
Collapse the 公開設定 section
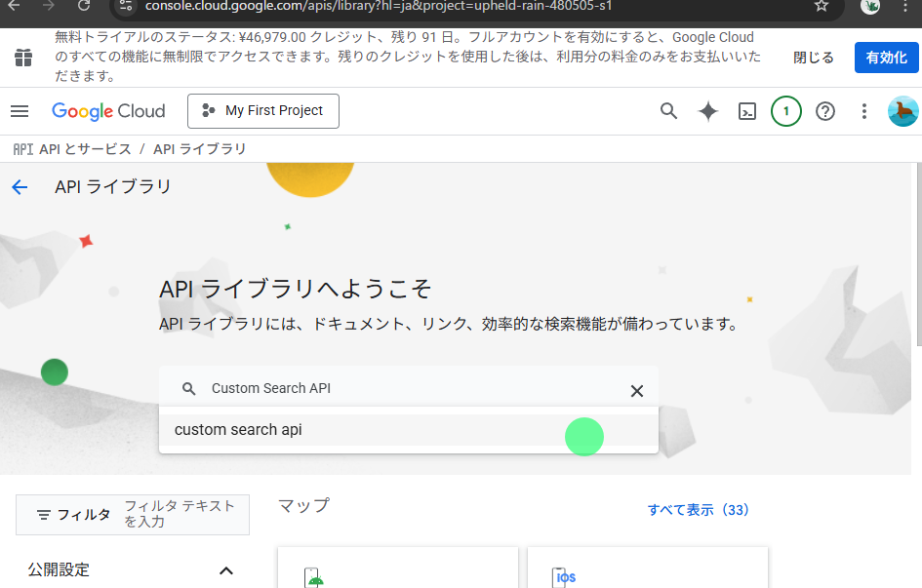225,570
